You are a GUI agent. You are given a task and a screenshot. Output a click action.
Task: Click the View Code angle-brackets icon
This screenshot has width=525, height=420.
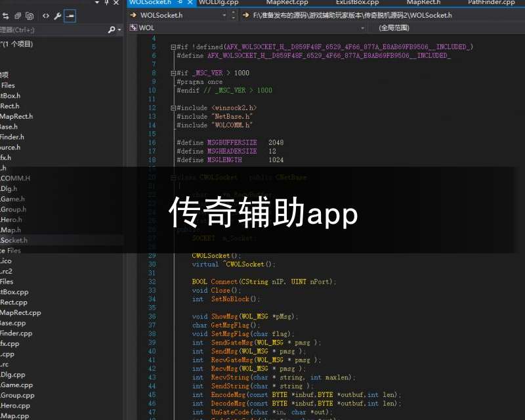click(46, 16)
